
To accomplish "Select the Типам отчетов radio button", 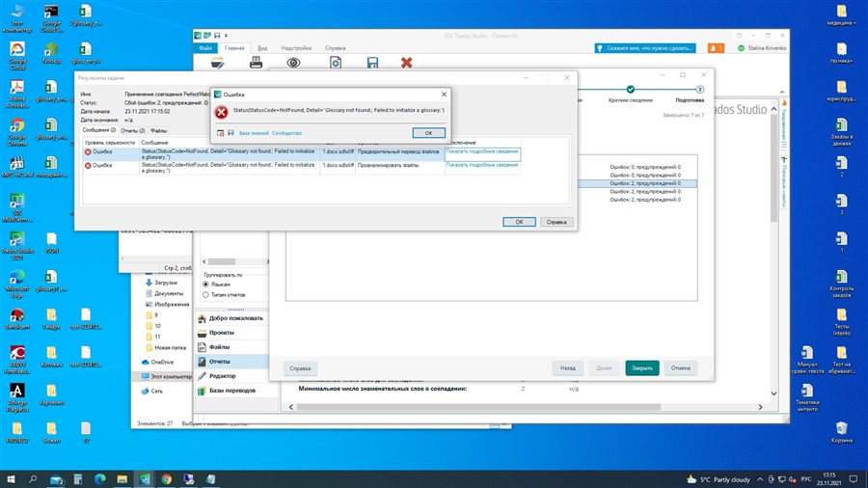I will pos(206,295).
